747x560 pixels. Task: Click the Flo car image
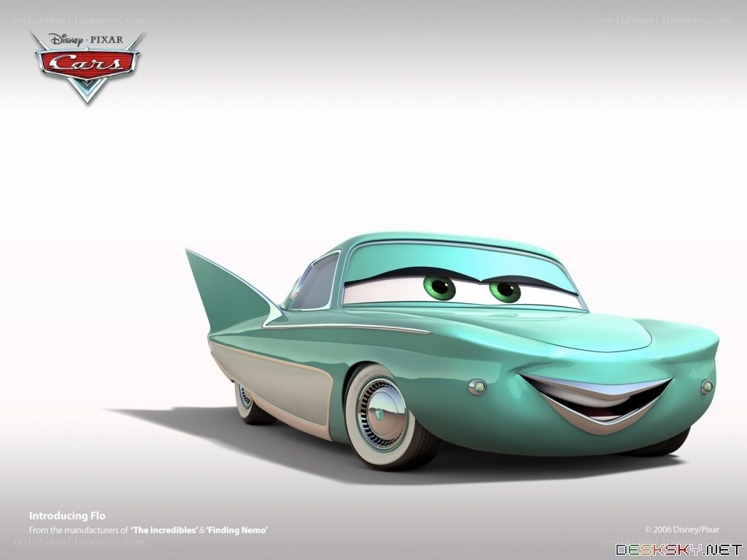pos(452,351)
